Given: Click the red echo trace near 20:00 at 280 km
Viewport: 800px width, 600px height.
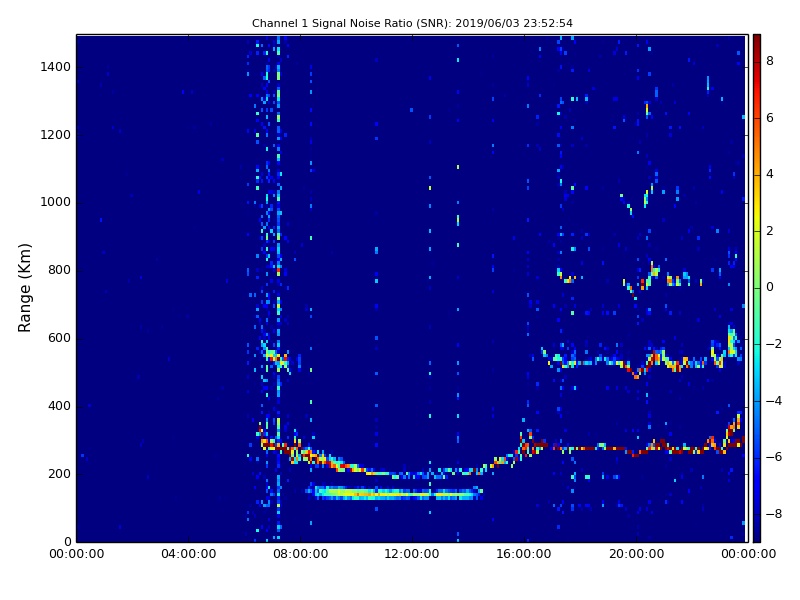Looking at the screenshot, I should (636, 450).
